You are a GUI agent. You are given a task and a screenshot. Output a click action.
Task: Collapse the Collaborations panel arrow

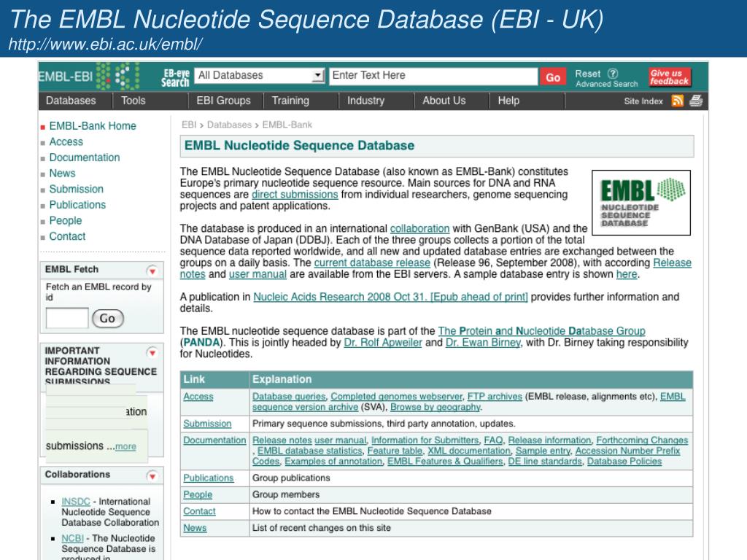152,476
